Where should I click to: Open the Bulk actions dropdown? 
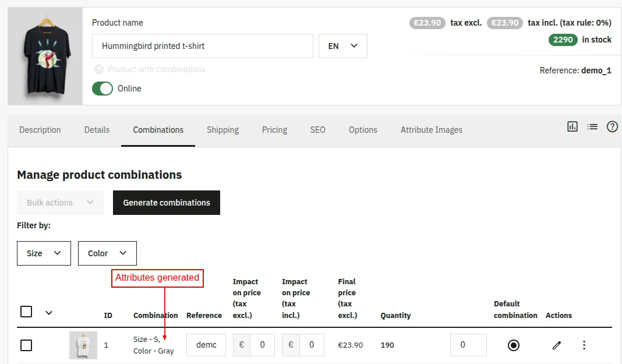point(60,203)
